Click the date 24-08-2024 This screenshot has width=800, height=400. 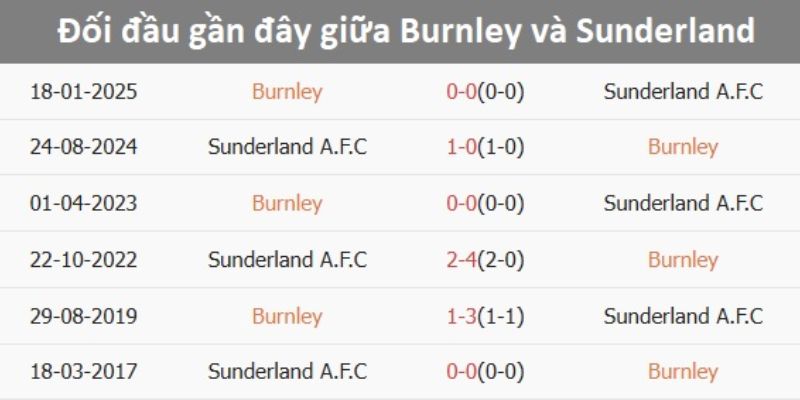pyautogui.click(x=83, y=147)
